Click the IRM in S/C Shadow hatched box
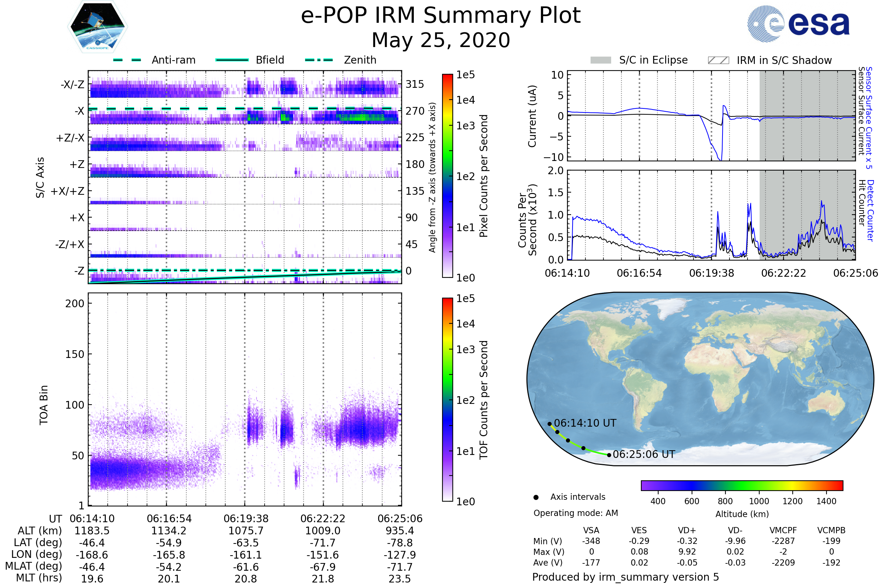 [718, 60]
